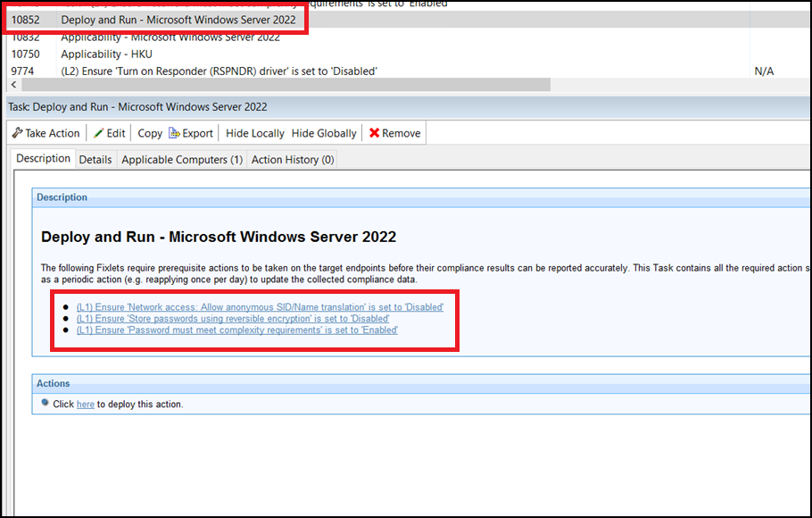
Task: Click the Edit label in toolbar
Action: [116, 133]
